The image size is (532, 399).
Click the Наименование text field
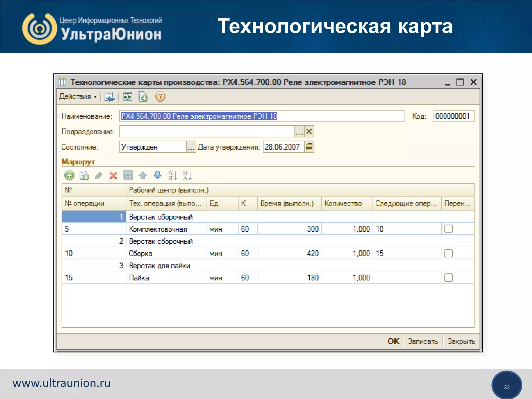(x=262, y=116)
